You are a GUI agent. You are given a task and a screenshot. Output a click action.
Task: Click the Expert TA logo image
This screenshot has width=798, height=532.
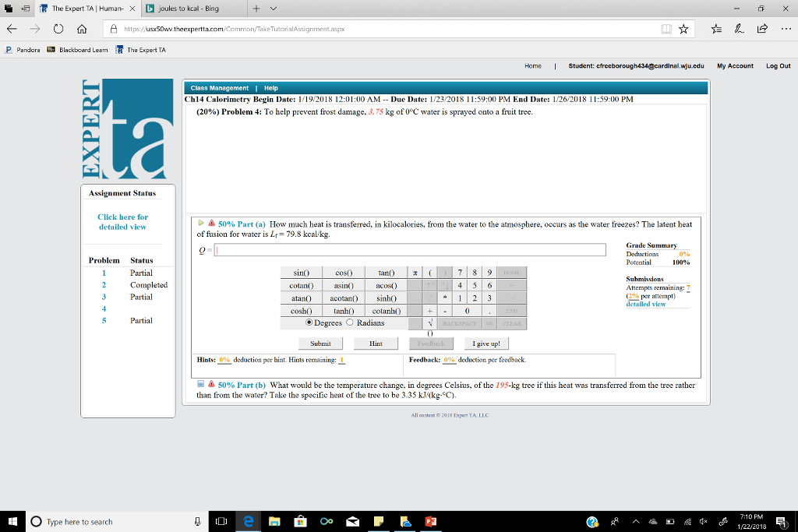click(128, 129)
